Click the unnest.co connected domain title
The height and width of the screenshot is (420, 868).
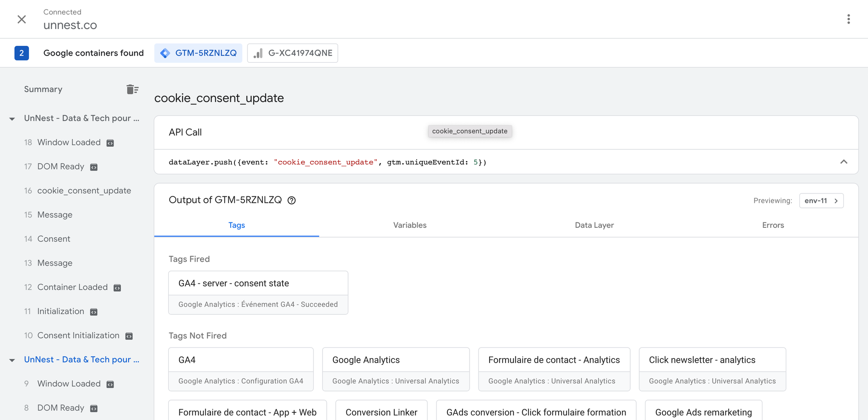(x=70, y=25)
